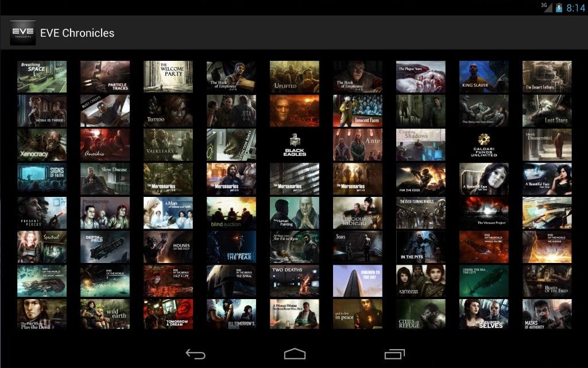The height and width of the screenshot is (368, 588).
Task: Tap the 3G signal indicator
Action: coord(547,7)
